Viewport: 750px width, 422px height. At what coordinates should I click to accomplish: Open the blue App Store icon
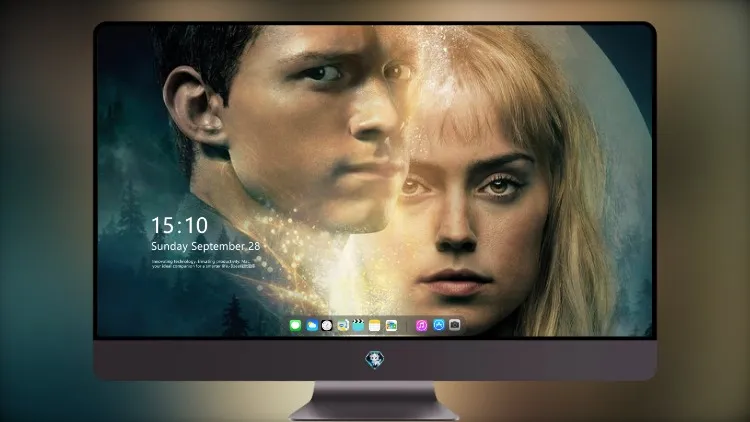[x=439, y=325]
